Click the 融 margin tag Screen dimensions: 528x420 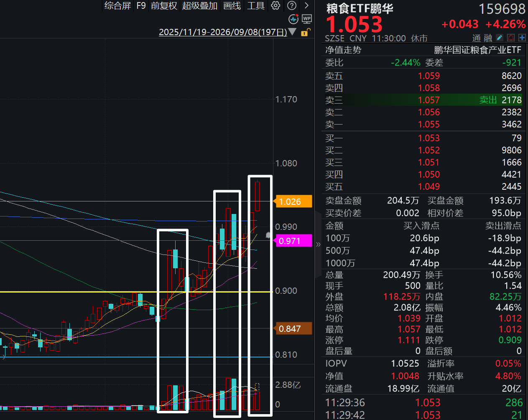point(488,38)
